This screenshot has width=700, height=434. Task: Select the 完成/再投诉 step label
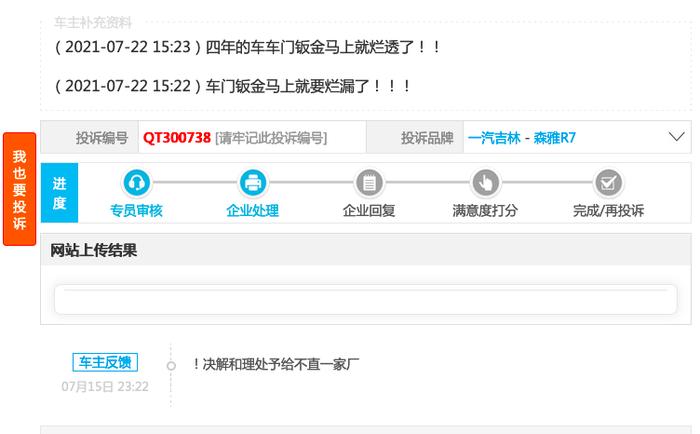pyautogui.click(x=608, y=210)
